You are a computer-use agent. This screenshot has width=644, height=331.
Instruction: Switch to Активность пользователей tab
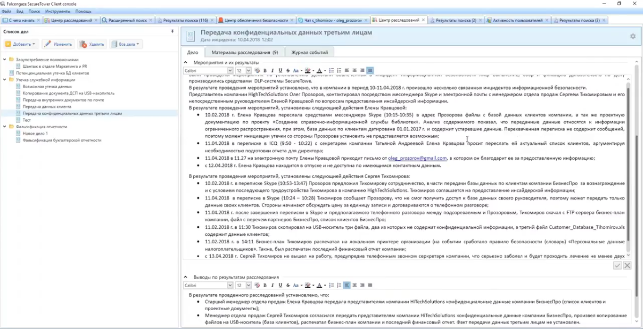517,20
